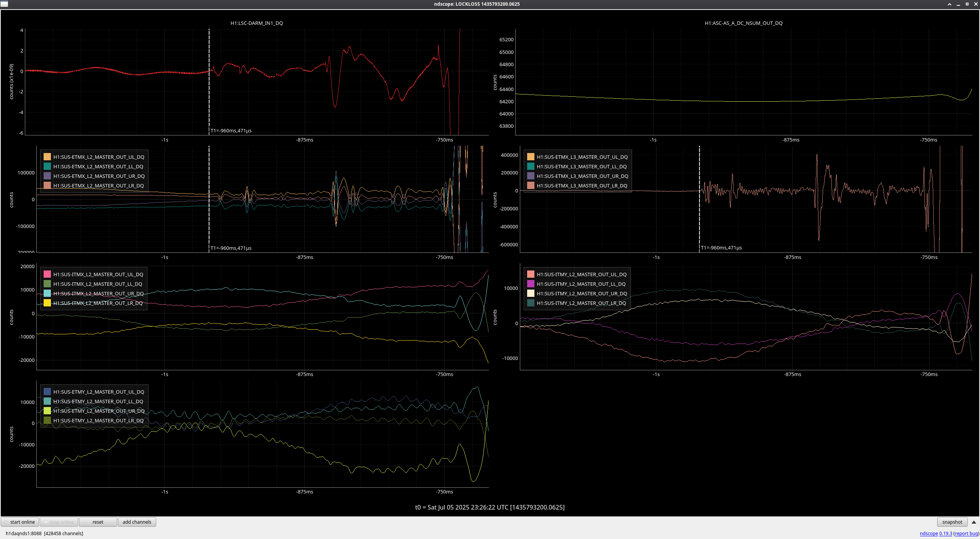Select H1:SUS-ITMX_L2_MASTER_OUT_UL_DQ legend label

pyautogui.click(x=98, y=274)
